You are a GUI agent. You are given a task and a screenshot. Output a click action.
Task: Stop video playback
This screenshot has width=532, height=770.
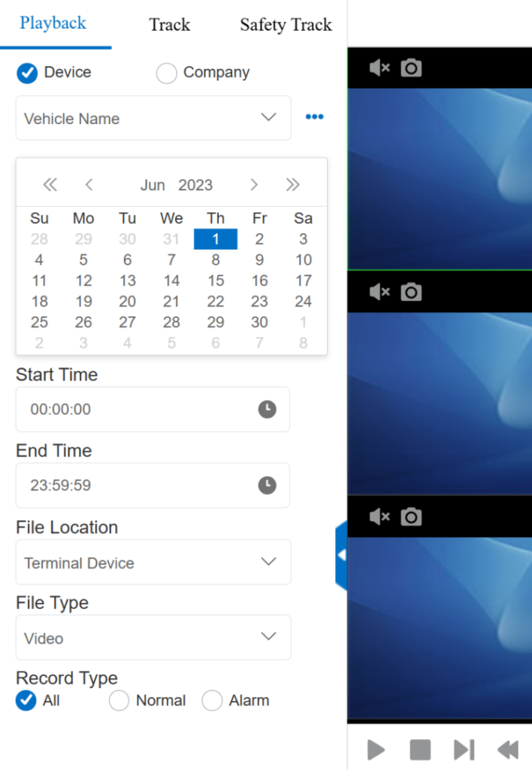pos(420,750)
